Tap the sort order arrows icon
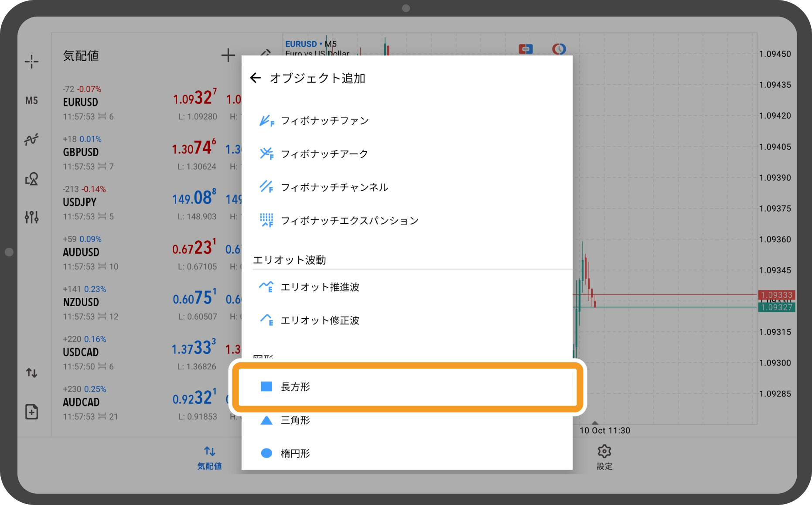Image resolution: width=812 pixels, height=505 pixels. 32,373
